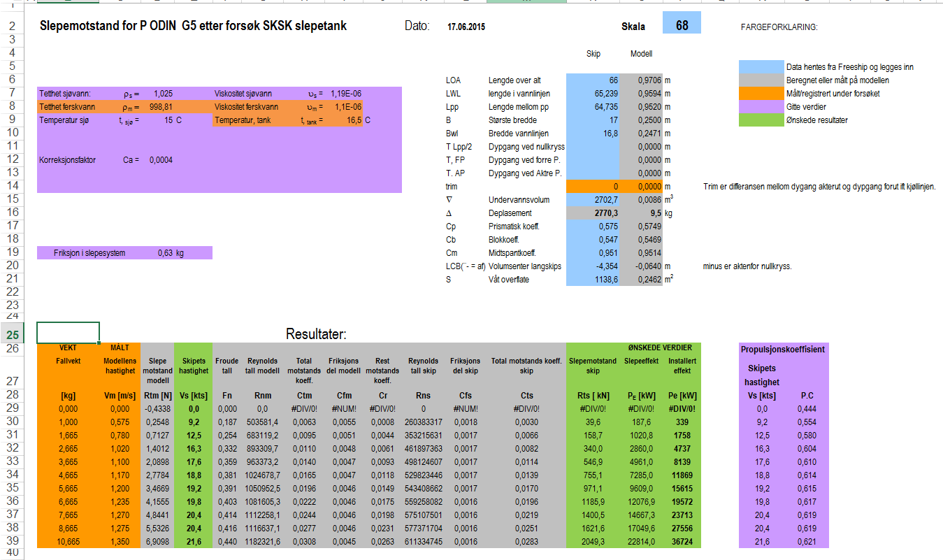Viewport: 943px width, 560px height.
Task: Select Tetthet ferskvann value 998,81
Action: tap(161, 107)
